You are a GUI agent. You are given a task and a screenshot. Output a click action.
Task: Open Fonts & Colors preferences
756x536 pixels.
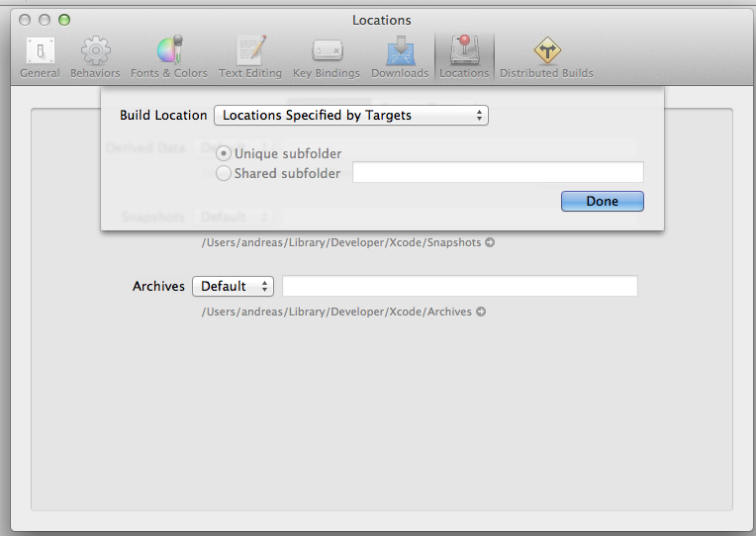[x=169, y=57]
